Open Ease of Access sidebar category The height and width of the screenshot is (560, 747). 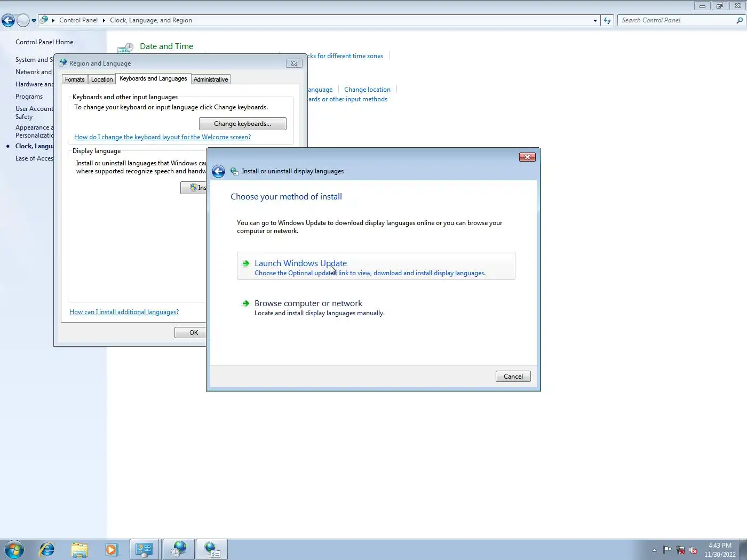[x=34, y=158]
